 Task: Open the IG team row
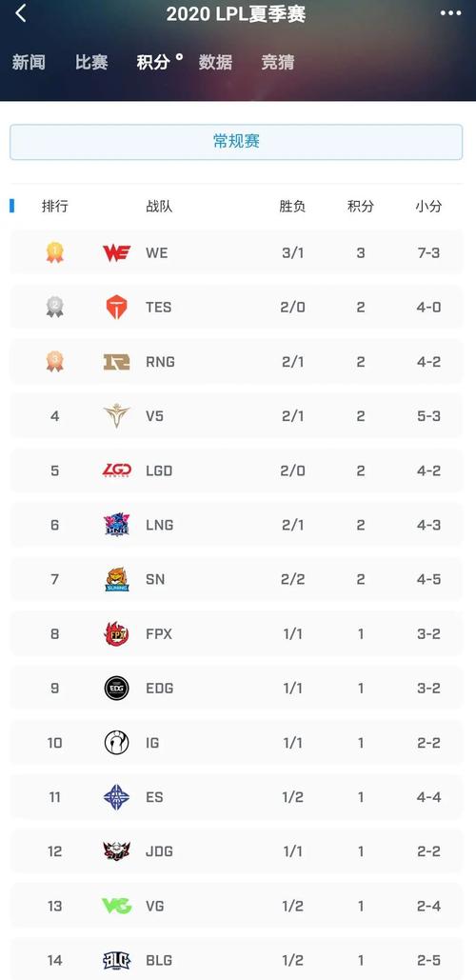coord(236,743)
